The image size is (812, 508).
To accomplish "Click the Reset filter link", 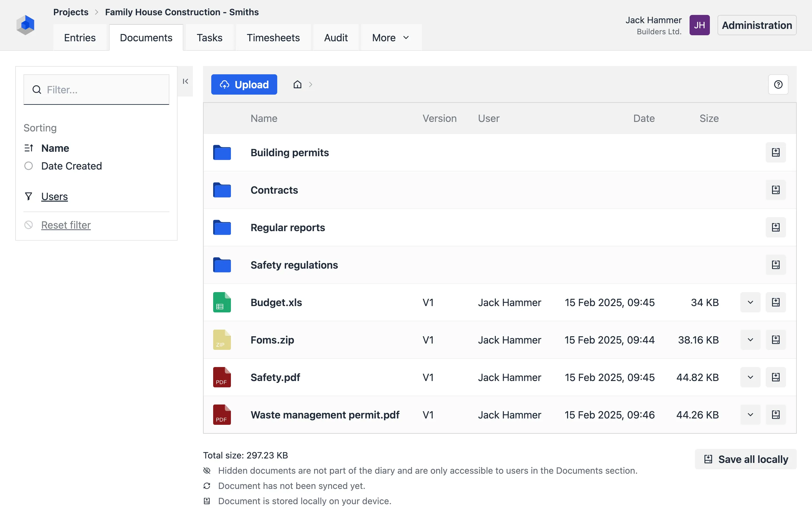I will point(66,225).
